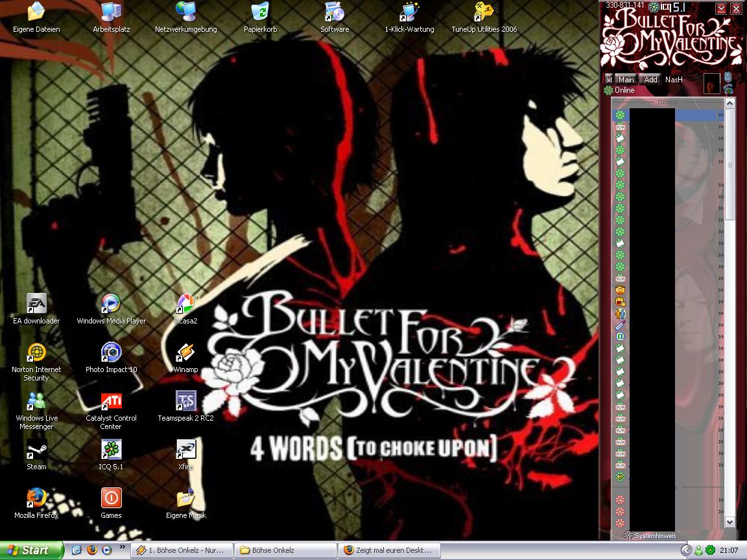Screen dimensions: 747x560
Task: Launch Firefox from Quick Launch bar
Action: pyautogui.click(x=92, y=550)
